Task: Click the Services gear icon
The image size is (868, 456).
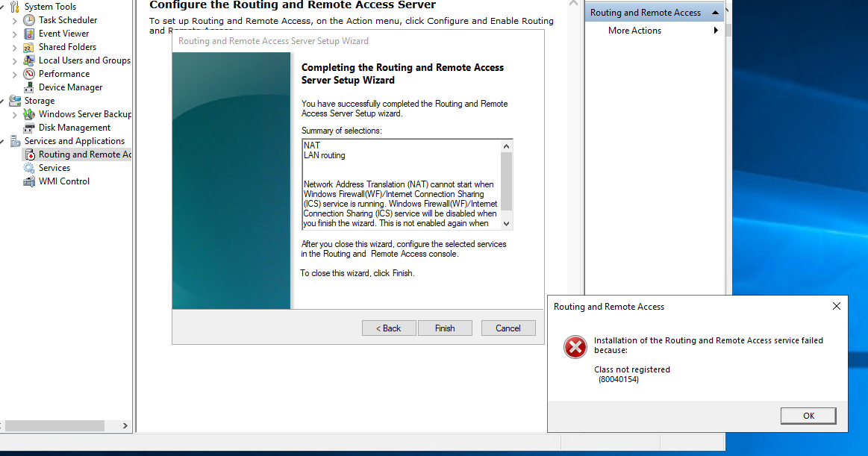Action: pos(29,168)
